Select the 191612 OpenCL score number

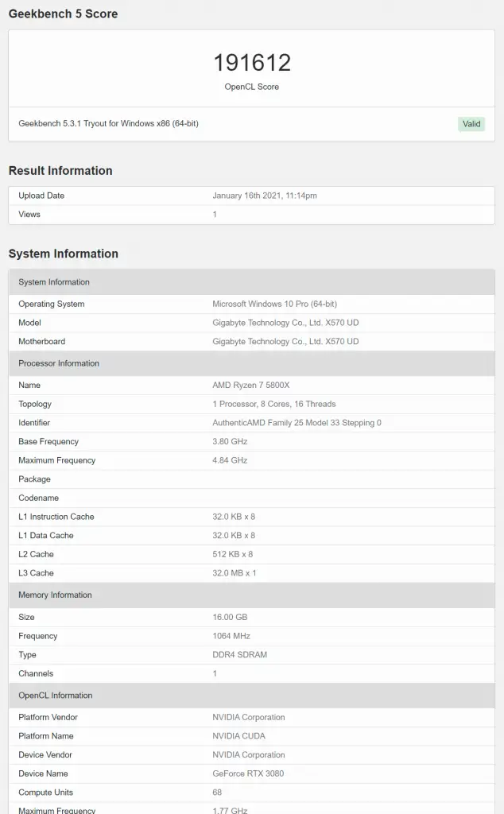coord(252,63)
